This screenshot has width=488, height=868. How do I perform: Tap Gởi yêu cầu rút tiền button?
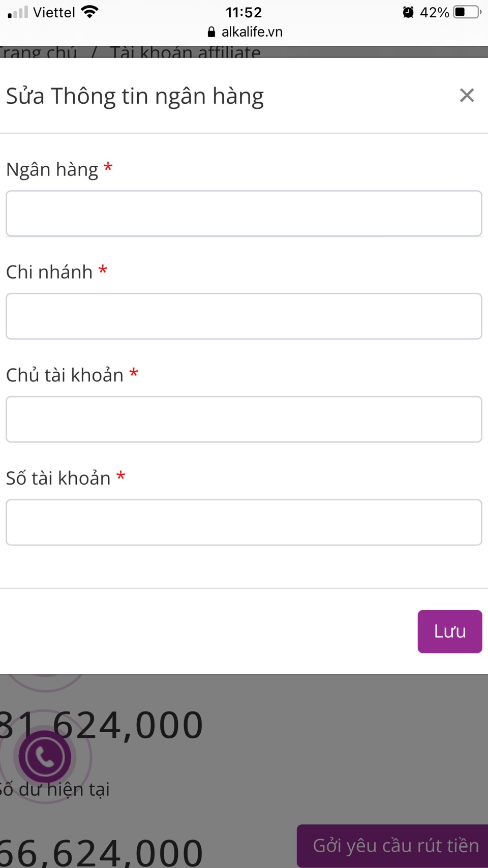click(395, 846)
